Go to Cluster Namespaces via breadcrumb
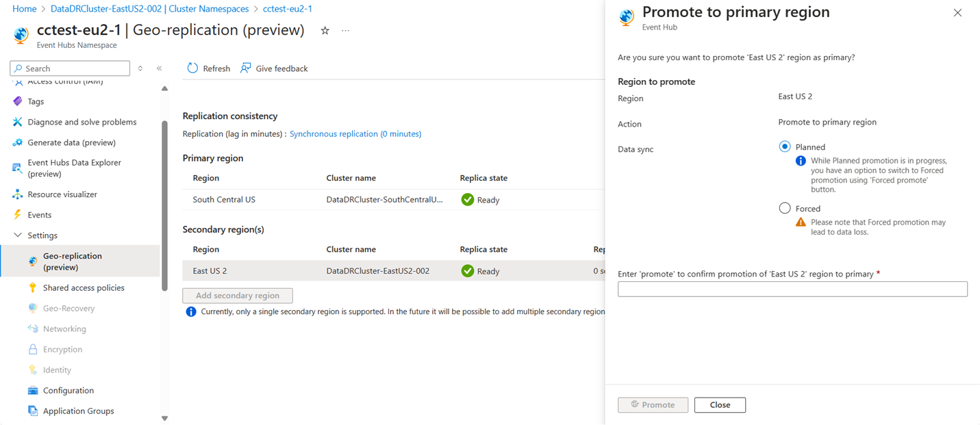 pyautogui.click(x=198, y=9)
